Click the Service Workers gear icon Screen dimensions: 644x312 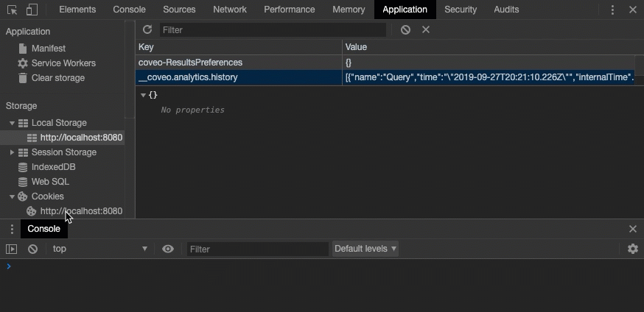coord(23,63)
